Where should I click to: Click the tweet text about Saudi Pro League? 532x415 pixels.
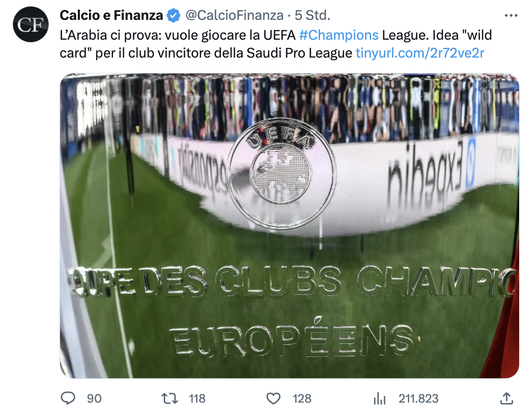coord(275,44)
